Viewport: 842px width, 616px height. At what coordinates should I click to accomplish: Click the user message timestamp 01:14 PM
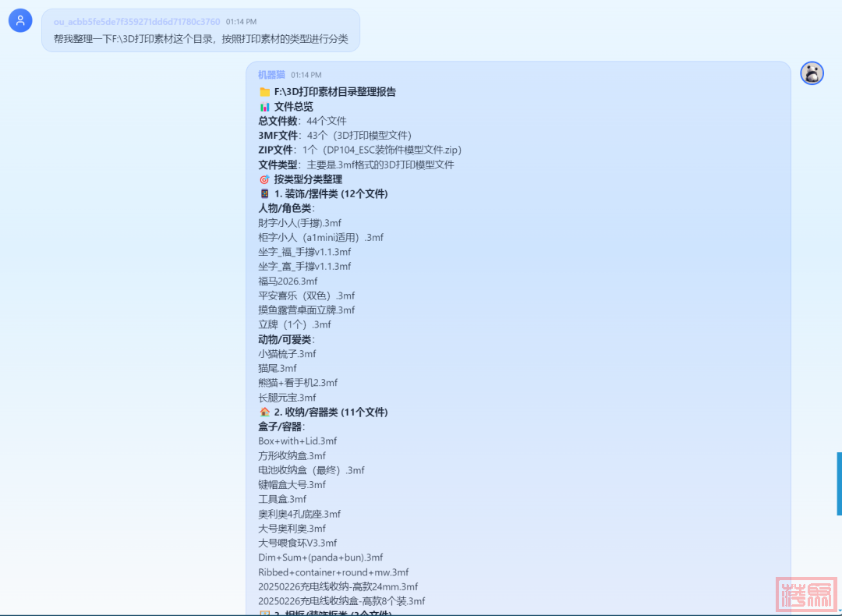(x=241, y=22)
